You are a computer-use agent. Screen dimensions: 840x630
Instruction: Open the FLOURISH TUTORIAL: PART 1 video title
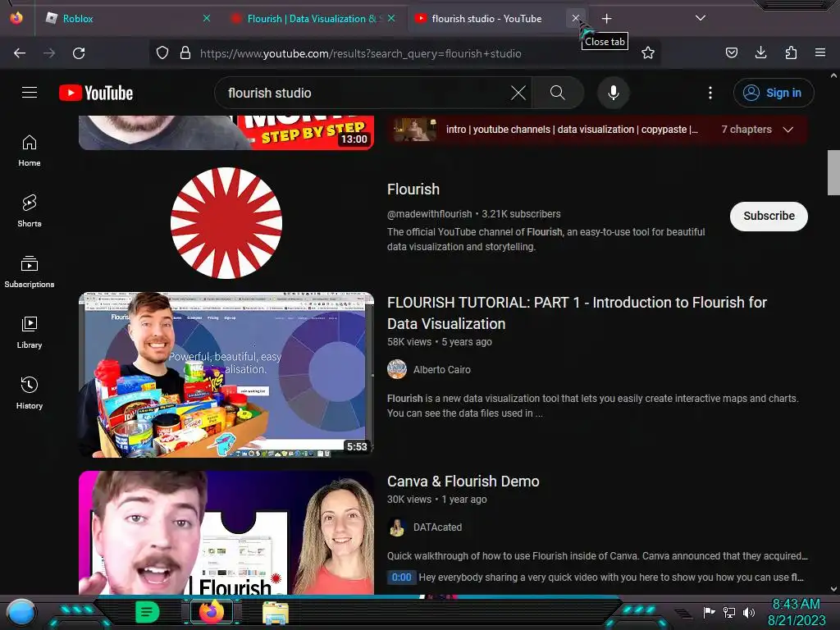[577, 313]
